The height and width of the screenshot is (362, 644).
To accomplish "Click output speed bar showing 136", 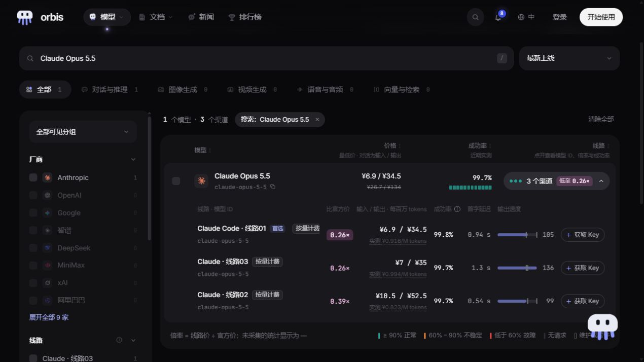I will tap(517, 268).
